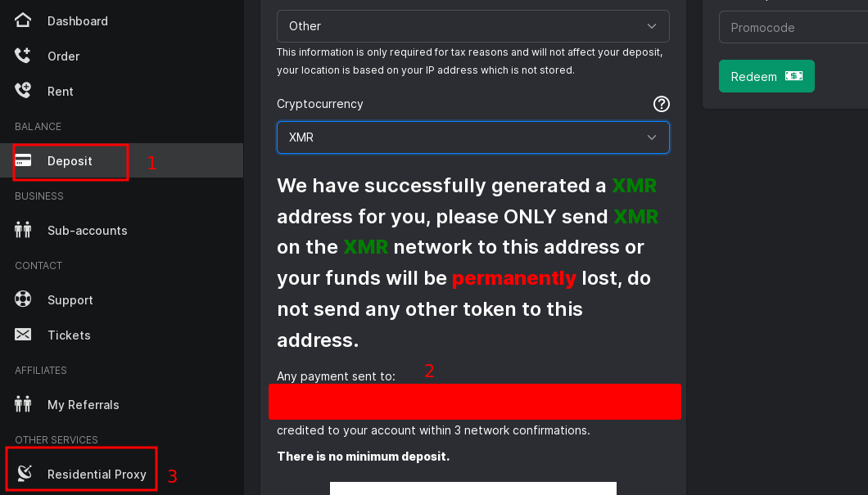Viewport: 868px width, 495px height.
Task: Open the cryptocurrency help question mark
Action: pyautogui.click(x=661, y=104)
